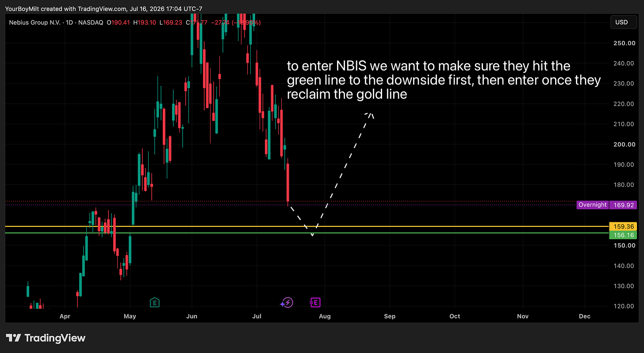Select the green 156.16 price label

tap(622, 235)
